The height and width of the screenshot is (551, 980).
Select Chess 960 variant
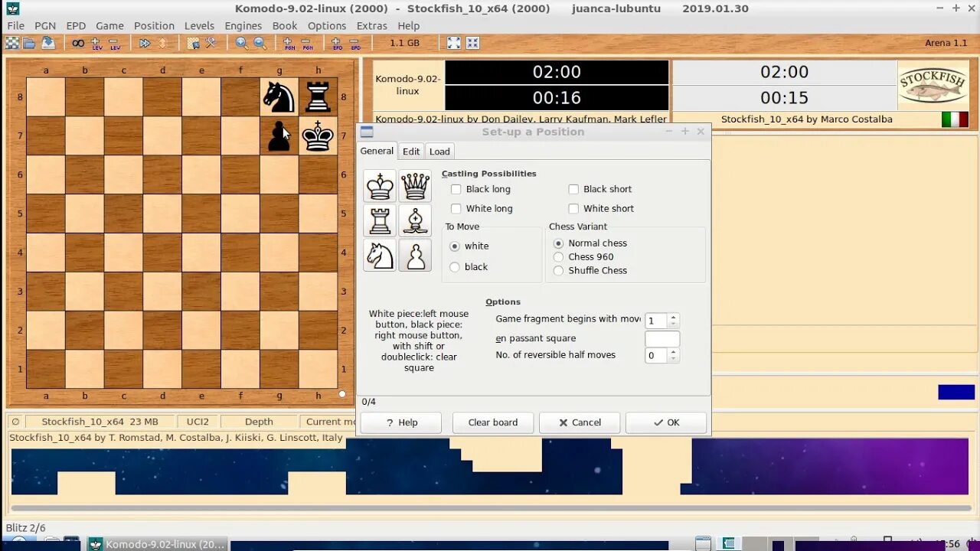pos(558,257)
